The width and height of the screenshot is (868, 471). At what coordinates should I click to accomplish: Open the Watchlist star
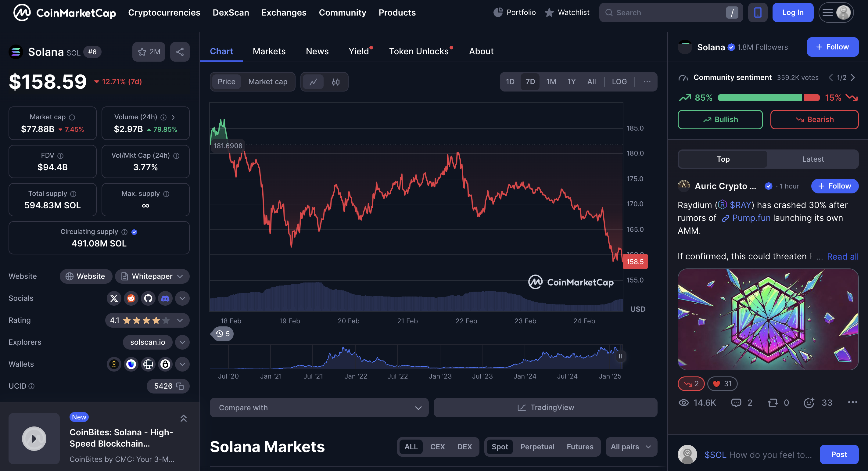click(x=549, y=13)
